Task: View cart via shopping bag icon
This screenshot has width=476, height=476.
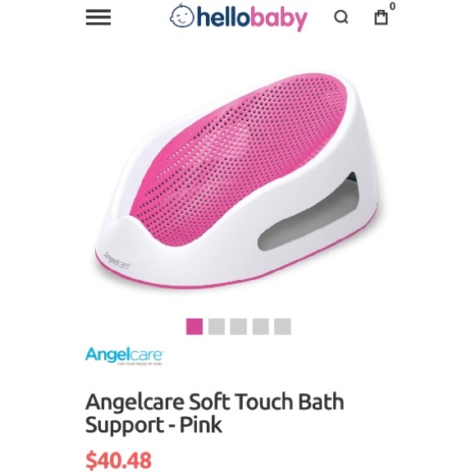Action: tap(381, 17)
